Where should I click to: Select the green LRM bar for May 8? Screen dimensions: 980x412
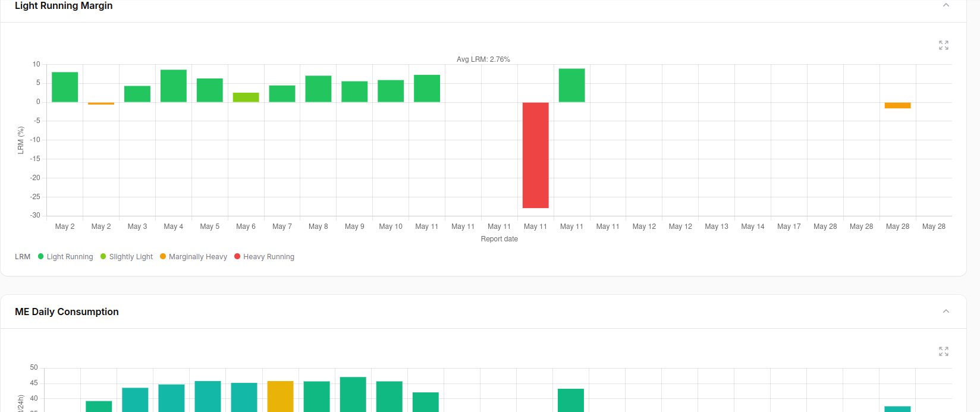coord(319,89)
